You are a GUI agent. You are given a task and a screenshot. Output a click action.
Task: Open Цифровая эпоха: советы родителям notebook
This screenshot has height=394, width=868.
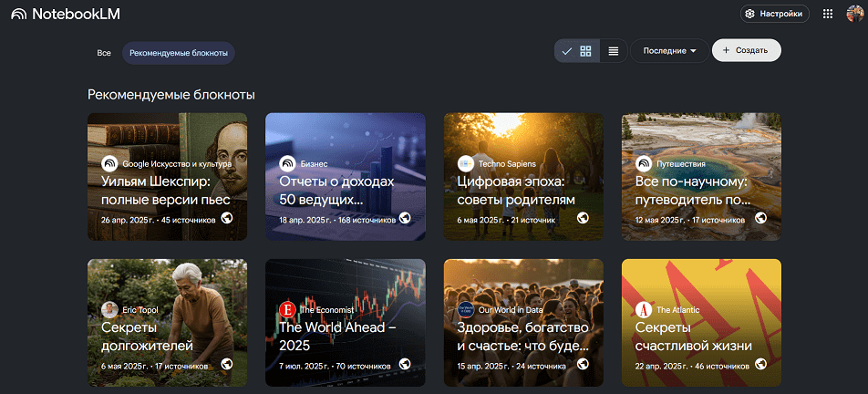pos(523,177)
